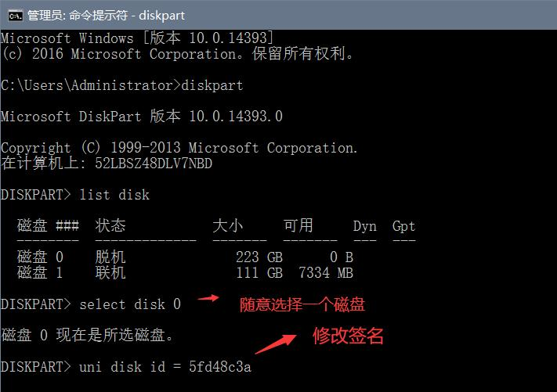This screenshot has width=557, height=392.
Task: Click the computer name 52LBSZ48DLV7NBD
Action: tap(154, 164)
